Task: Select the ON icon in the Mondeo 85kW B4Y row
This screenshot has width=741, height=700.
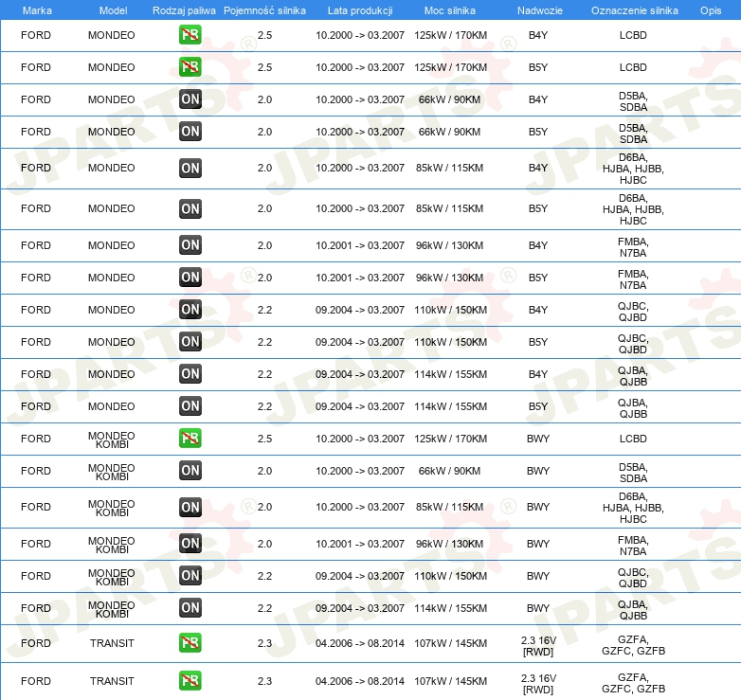Action: [190, 169]
